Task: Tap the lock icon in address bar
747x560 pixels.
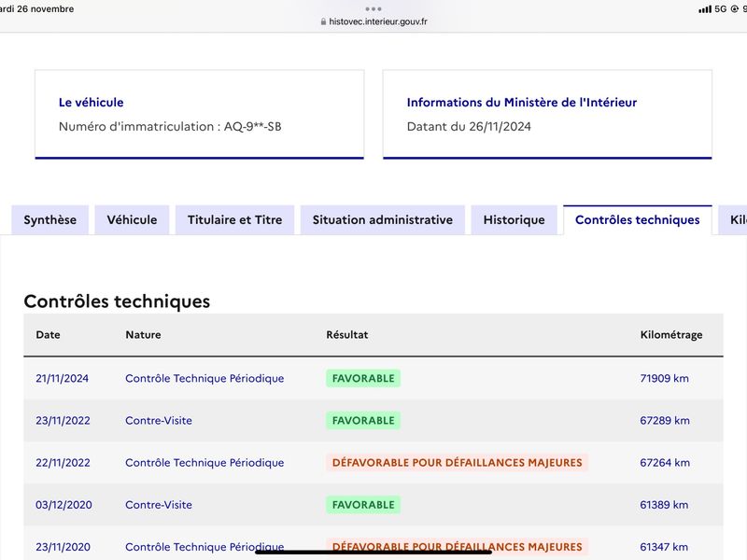Action: coord(323,21)
